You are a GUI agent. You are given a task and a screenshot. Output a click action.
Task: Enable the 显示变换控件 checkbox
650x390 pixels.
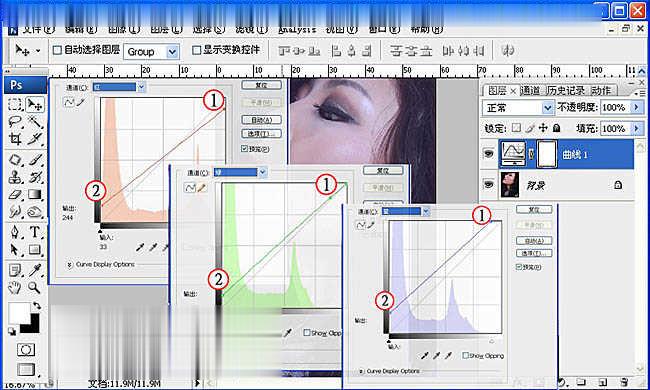pyautogui.click(x=196, y=50)
